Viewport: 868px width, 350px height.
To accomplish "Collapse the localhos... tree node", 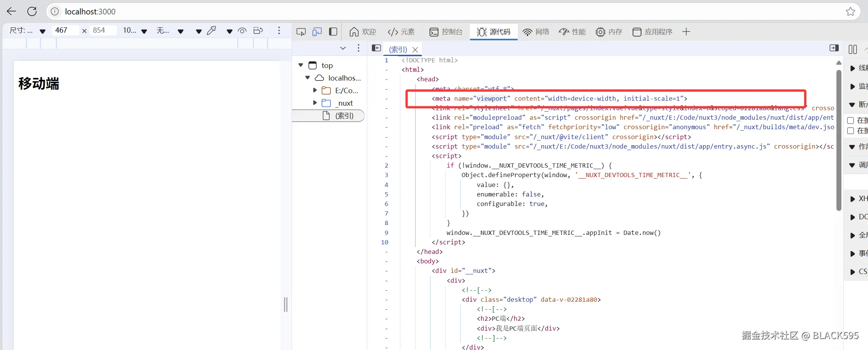I will [x=308, y=78].
